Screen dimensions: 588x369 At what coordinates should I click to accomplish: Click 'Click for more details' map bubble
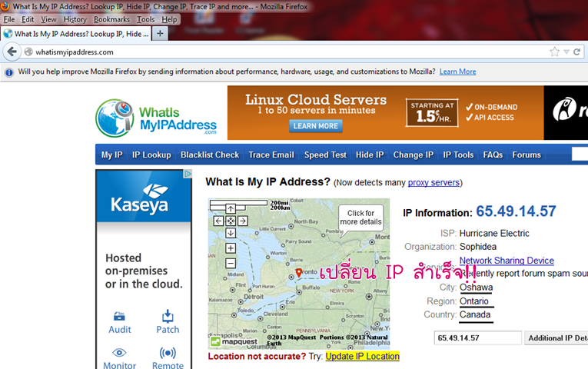360,218
